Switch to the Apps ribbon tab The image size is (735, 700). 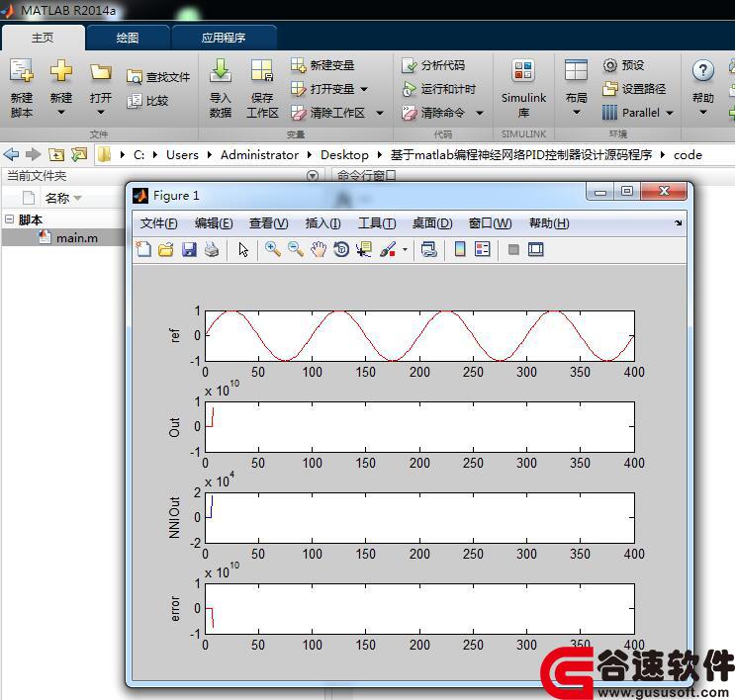[x=224, y=38]
